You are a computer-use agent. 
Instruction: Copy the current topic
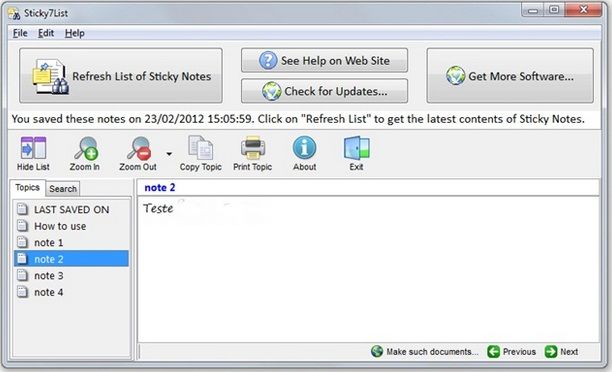pyautogui.click(x=201, y=153)
